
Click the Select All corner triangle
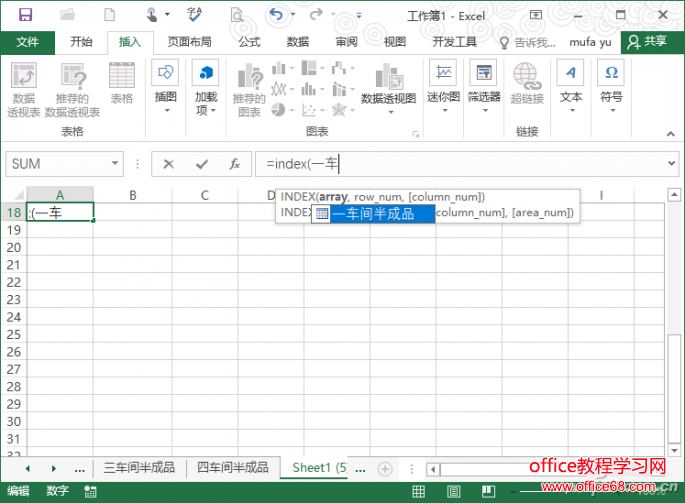point(17,195)
